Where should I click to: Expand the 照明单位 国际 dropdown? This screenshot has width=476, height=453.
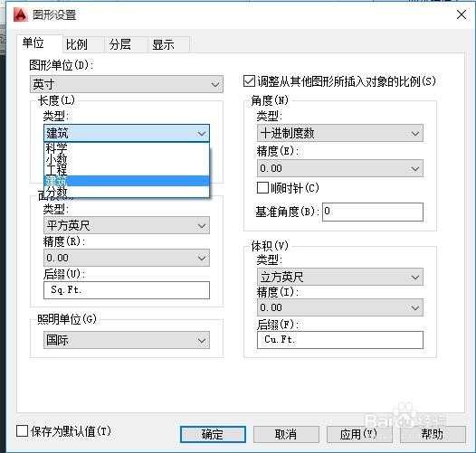[x=127, y=340]
